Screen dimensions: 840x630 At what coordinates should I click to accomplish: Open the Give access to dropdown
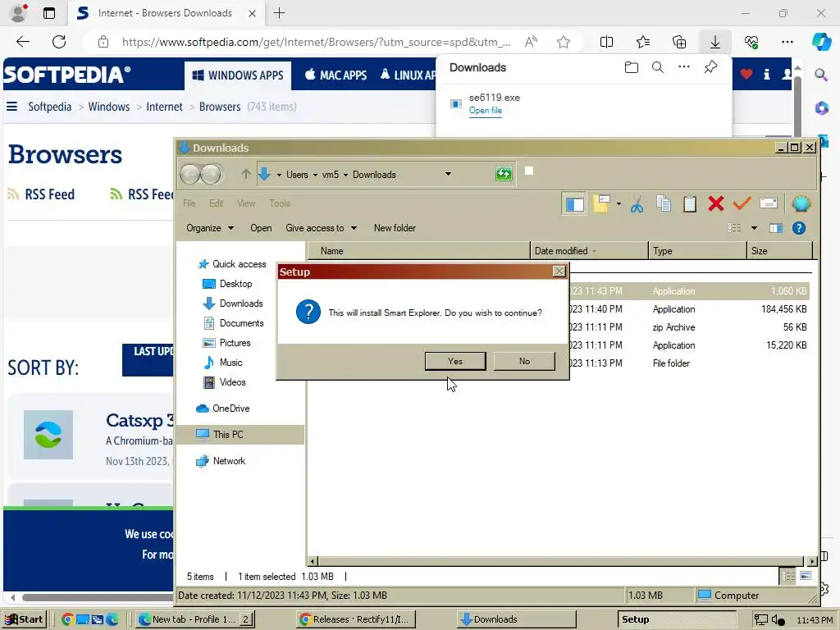(x=321, y=228)
